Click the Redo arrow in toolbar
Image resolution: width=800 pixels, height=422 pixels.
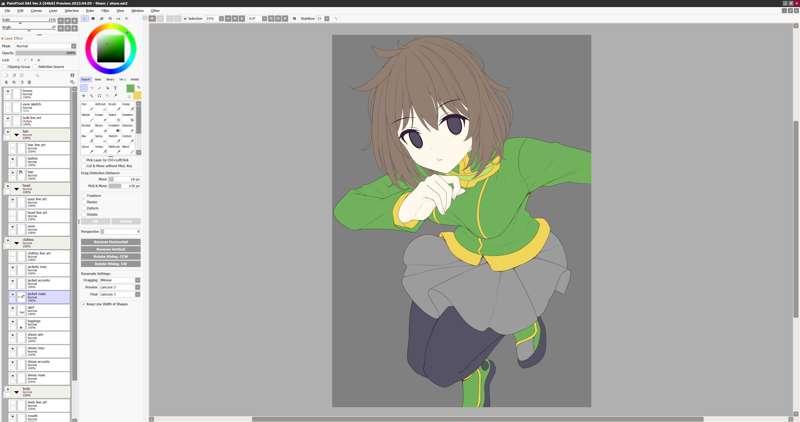(x=160, y=18)
